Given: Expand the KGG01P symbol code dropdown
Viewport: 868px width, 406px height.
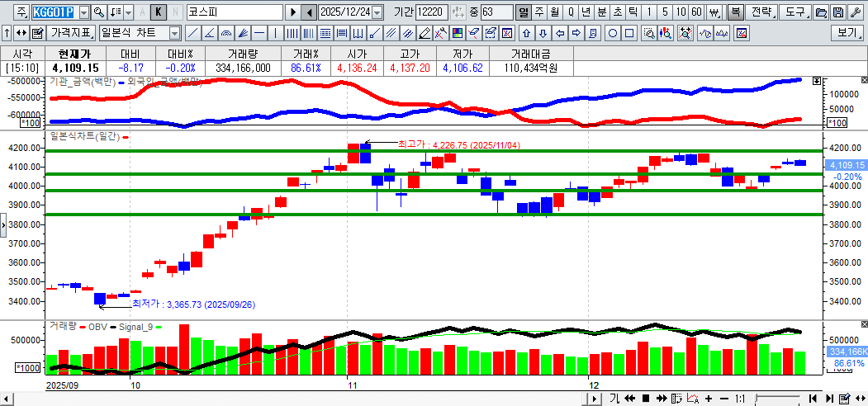Looking at the screenshot, I should pyautogui.click(x=83, y=12).
